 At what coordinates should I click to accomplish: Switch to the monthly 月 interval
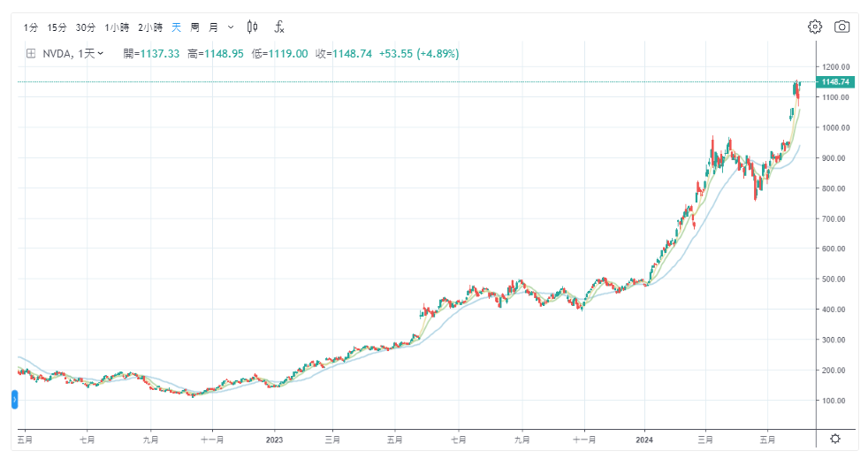coord(213,27)
